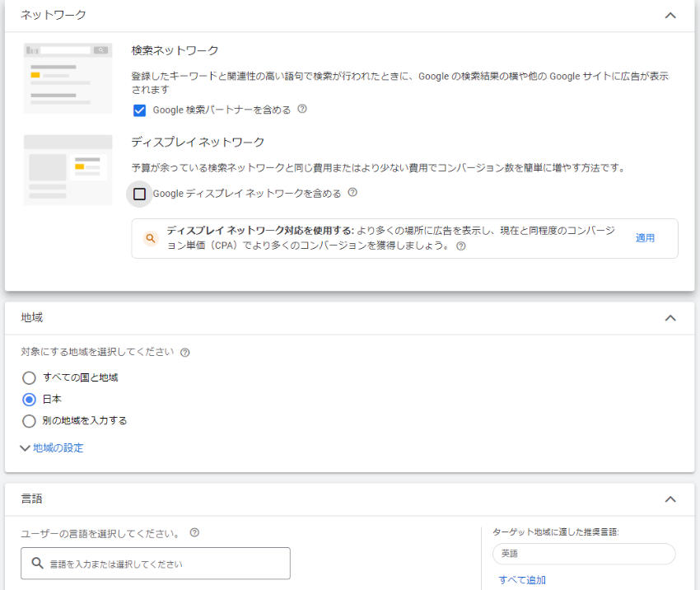Click the ネットワーク section title
This screenshot has width=700, height=590.
point(54,15)
